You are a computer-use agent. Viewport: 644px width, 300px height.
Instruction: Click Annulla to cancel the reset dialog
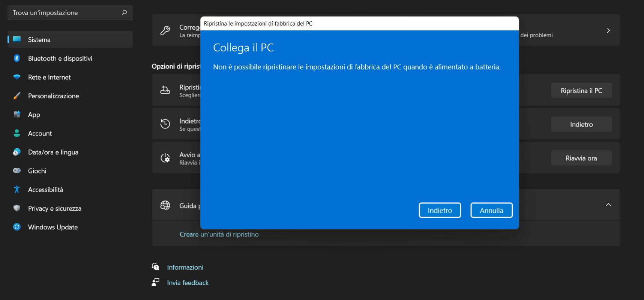click(x=491, y=210)
